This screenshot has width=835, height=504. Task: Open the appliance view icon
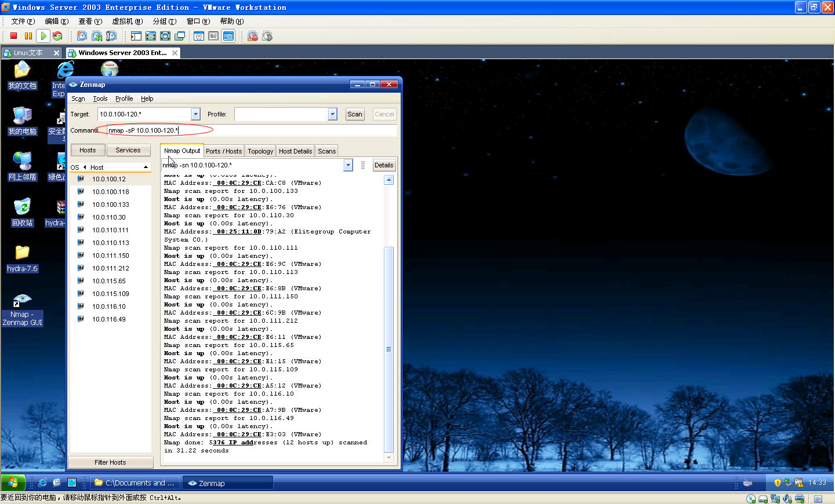tap(213, 36)
